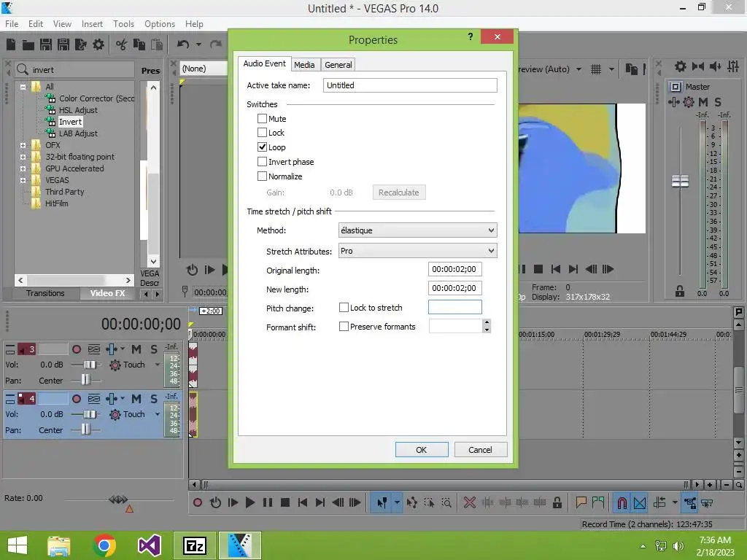Open the Stretch Attributes dropdown showing Pro
The image size is (747, 560).
pyautogui.click(x=418, y=251)
